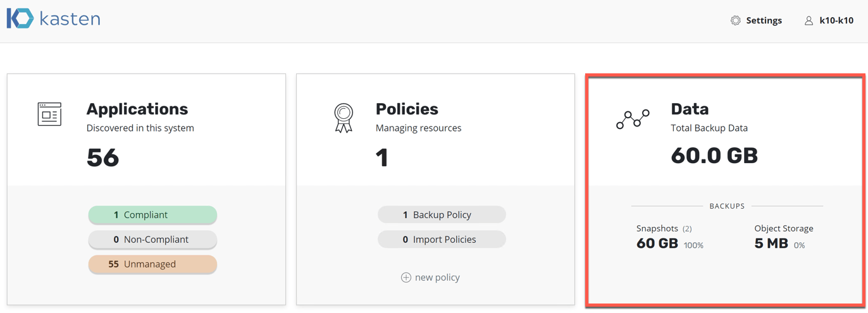Open the Settings page

(x=764, y=20)
